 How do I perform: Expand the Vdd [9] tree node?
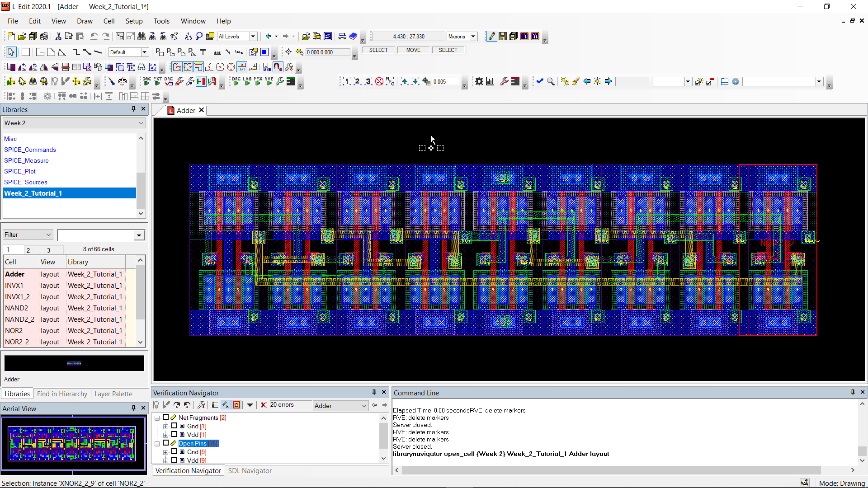click(165, 460)
